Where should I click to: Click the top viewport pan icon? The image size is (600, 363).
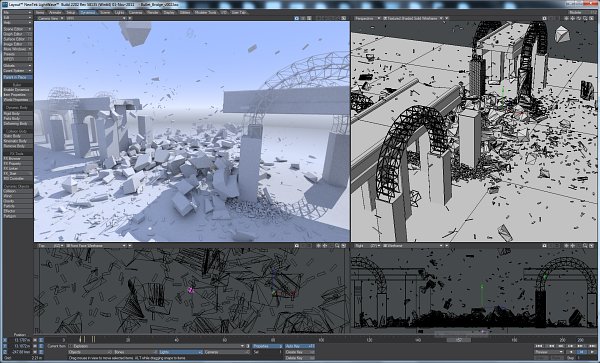tap(318, 246)
